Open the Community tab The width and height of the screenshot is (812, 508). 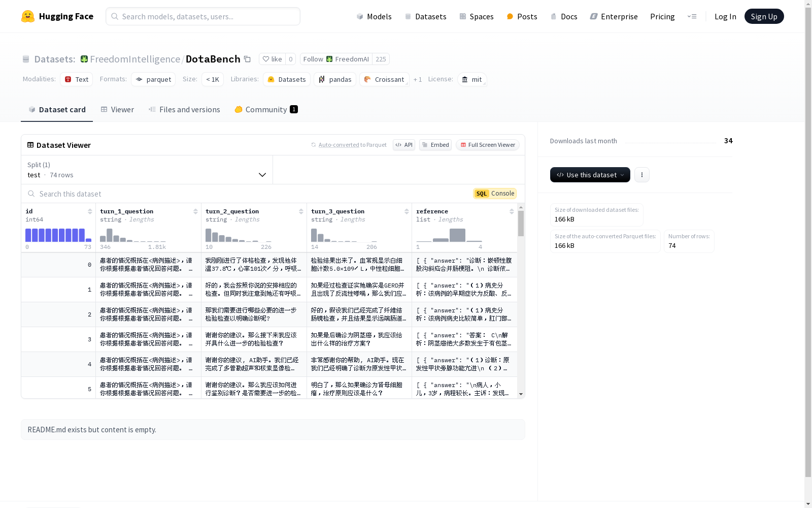(266, 109)
